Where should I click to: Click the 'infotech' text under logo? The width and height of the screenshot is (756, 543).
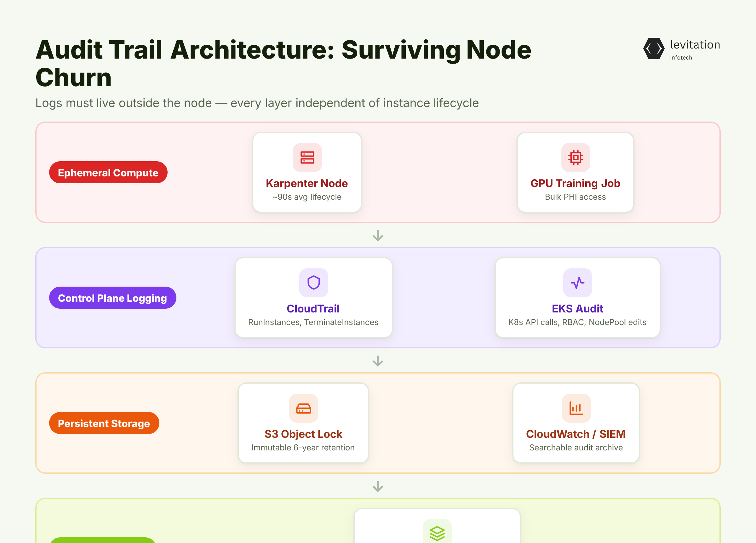(681, 58)
